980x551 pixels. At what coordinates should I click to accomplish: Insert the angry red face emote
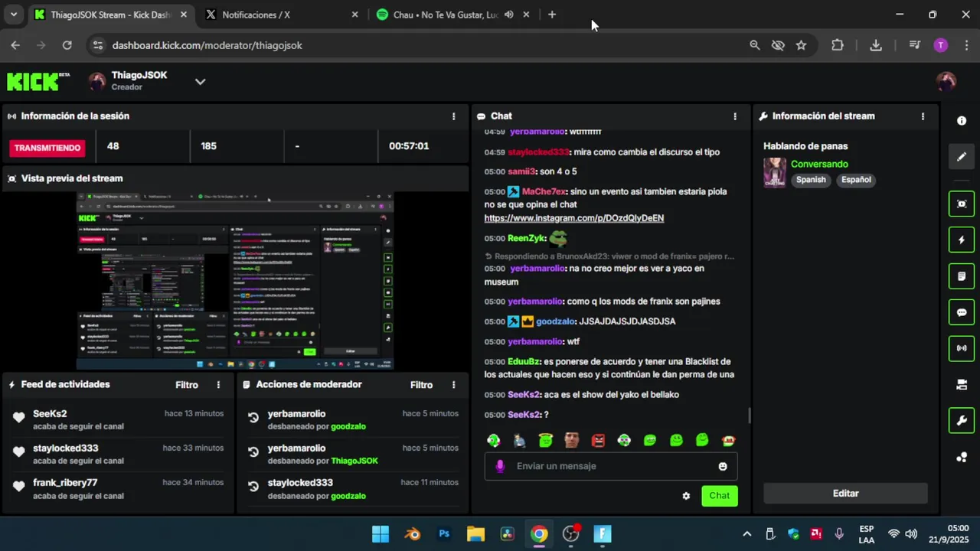coord(598,440)
